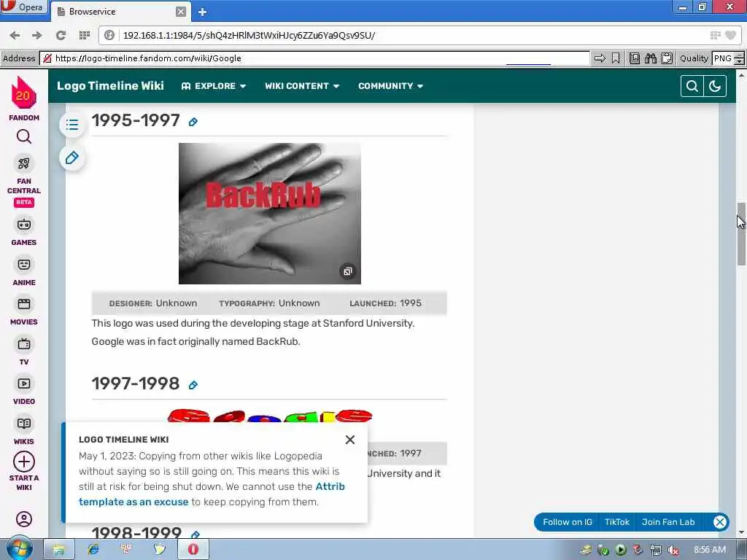Open the Logo Timeline Wiki title link
This screenshot has height=560, width=747.
[111, 86]
